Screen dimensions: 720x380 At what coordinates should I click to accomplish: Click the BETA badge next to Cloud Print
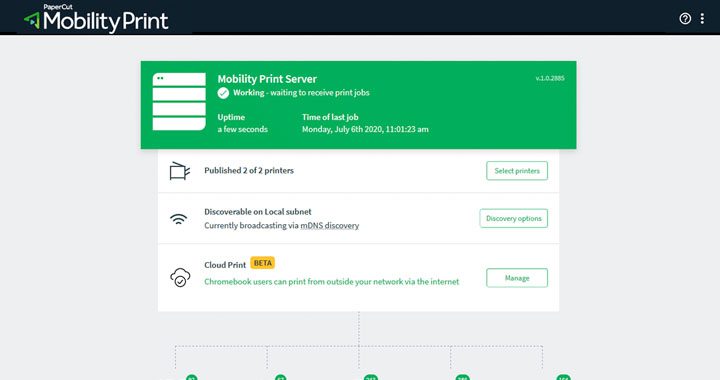[x=263, y=263]
